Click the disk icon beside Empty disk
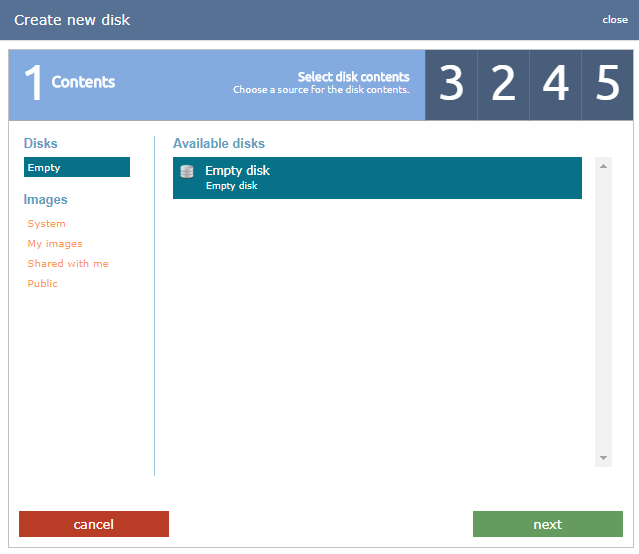Viewport: 639px width, 554px height. [187, 172]
